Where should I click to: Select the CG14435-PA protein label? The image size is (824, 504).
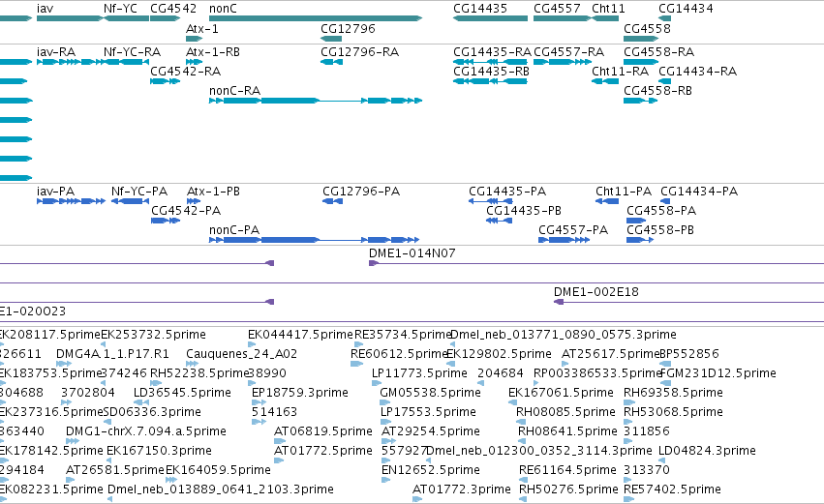(507, 192)
